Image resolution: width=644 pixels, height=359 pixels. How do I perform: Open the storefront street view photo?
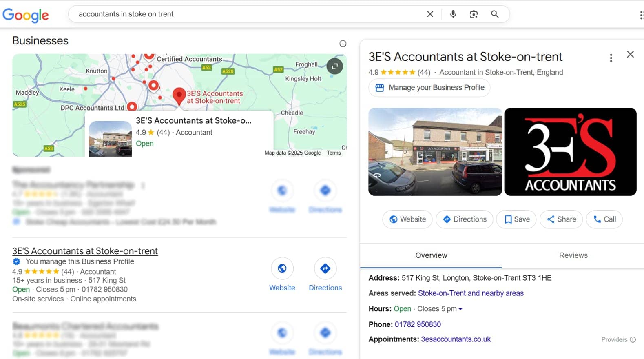435,152
